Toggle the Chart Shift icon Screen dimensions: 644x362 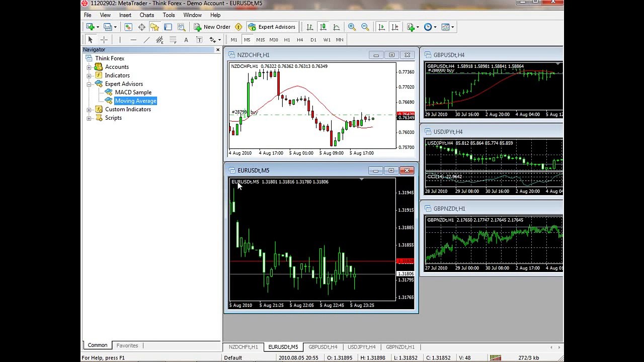coord(395,27)
